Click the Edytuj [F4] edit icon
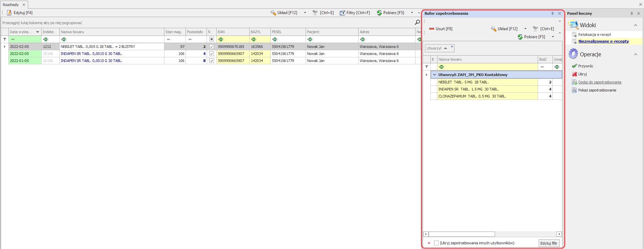 coord(9,13)
